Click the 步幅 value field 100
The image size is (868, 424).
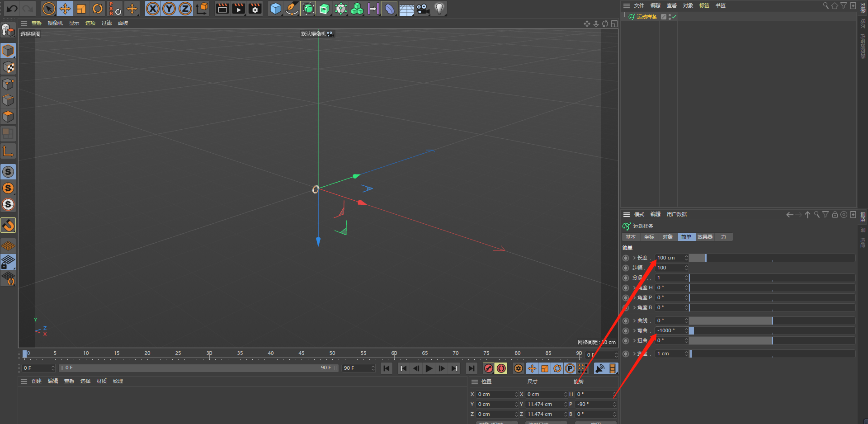[672, 268]
